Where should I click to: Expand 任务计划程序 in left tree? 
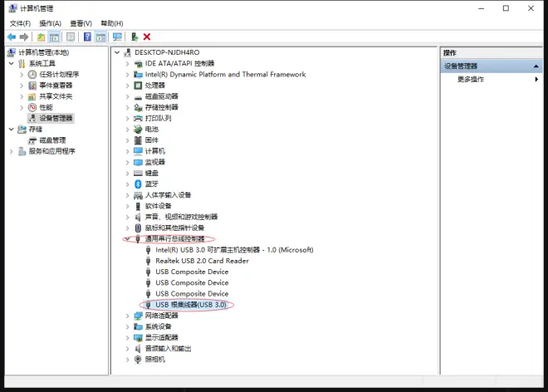[22, 75]
